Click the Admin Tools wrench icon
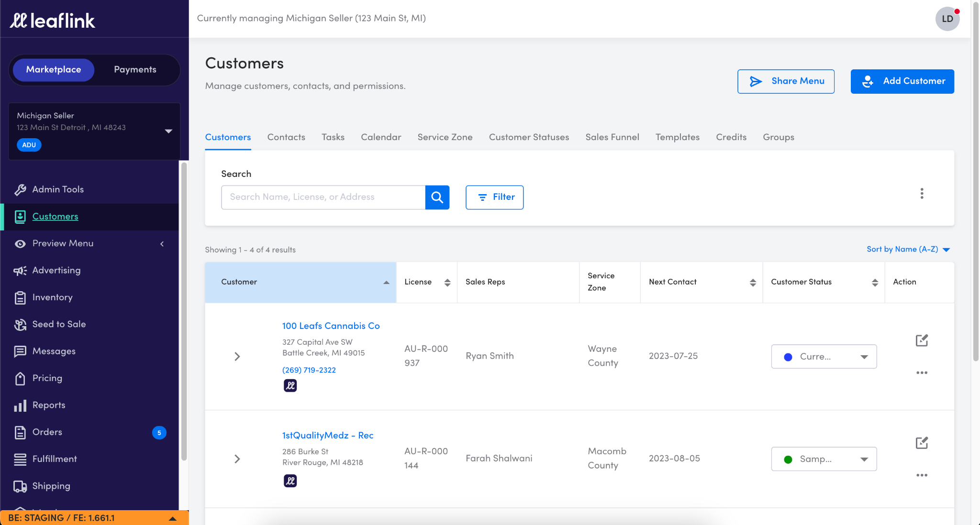 coord(20,190)
